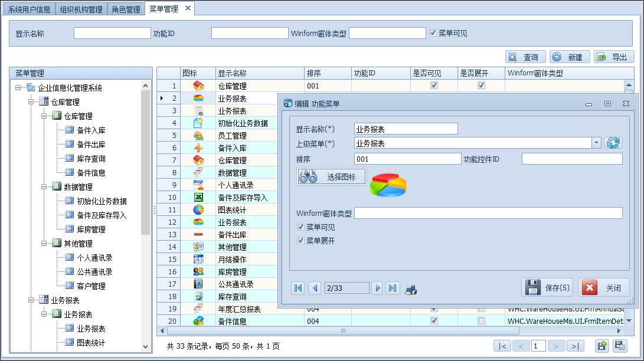Click the export-all icon at bottom right

620,346
